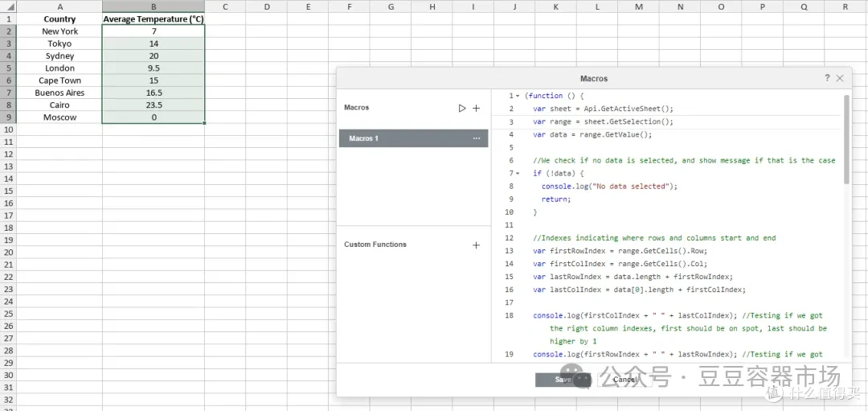868x411 pixels.
Task: Select column R header
Action: click(845, 6)
